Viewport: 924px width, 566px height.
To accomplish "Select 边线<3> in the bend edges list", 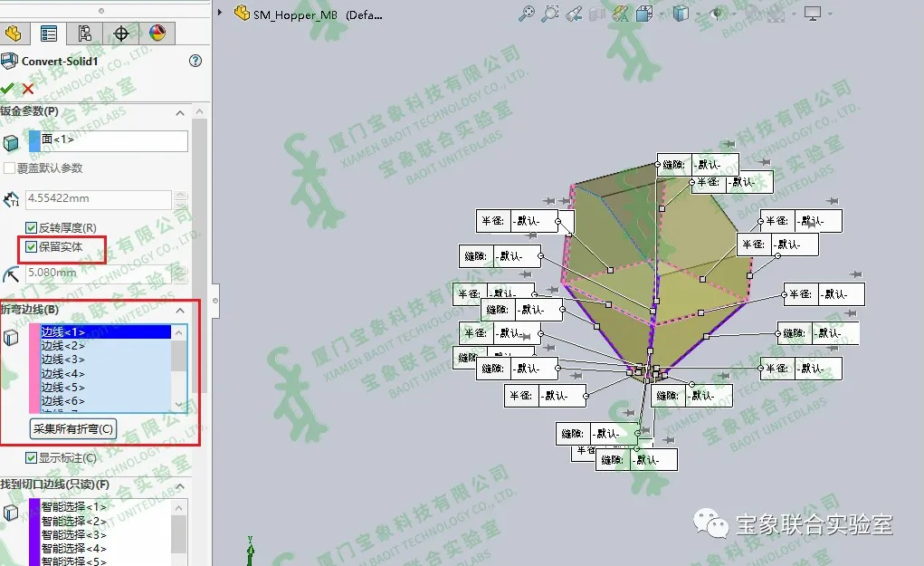I will 106,360.
